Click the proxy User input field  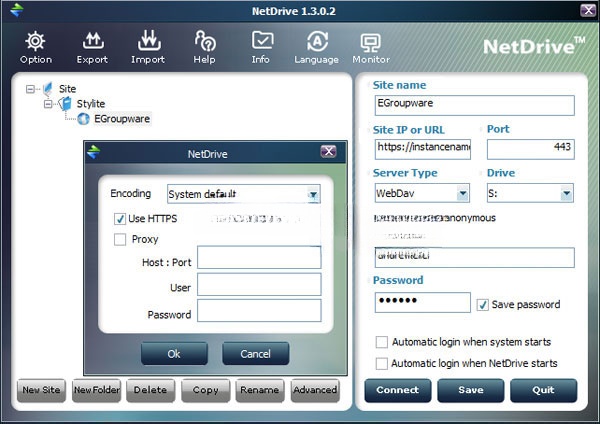coord(259,284)
